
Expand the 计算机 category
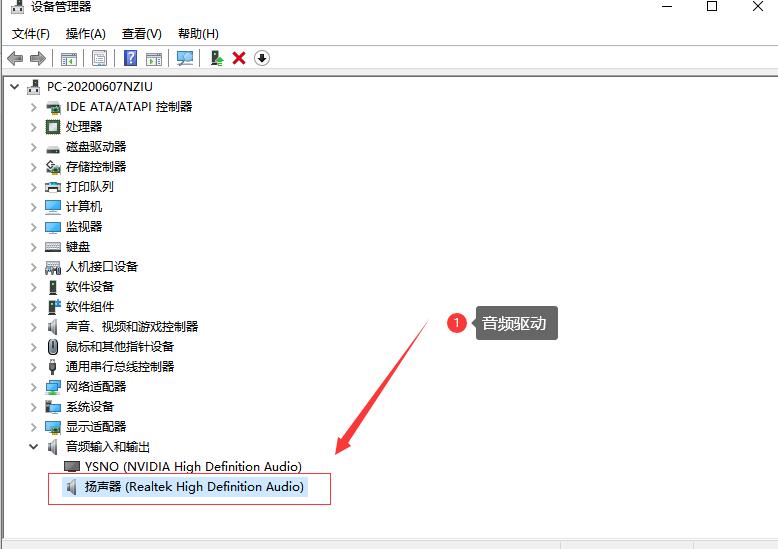click(x=33, y=207)
